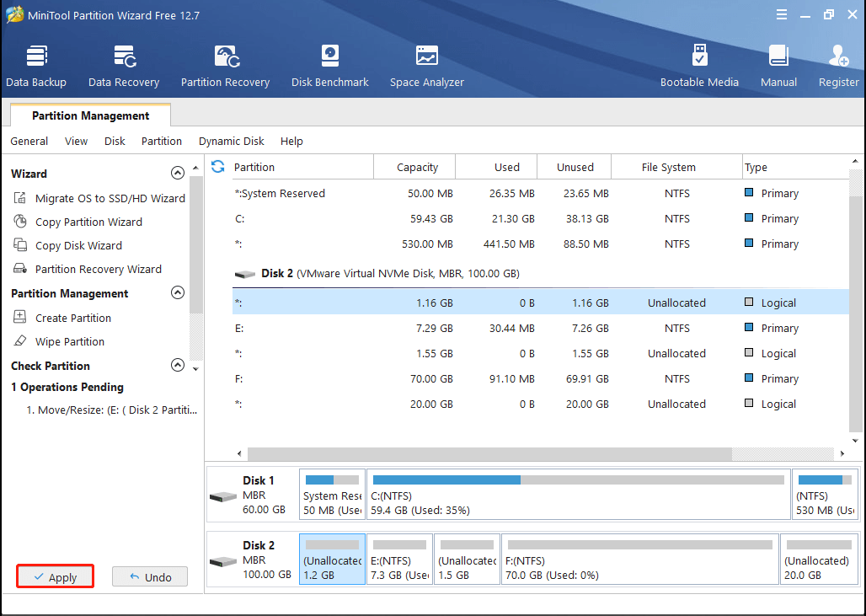
Task: Open the Partition Recovery tool
Action: (225, 67)
